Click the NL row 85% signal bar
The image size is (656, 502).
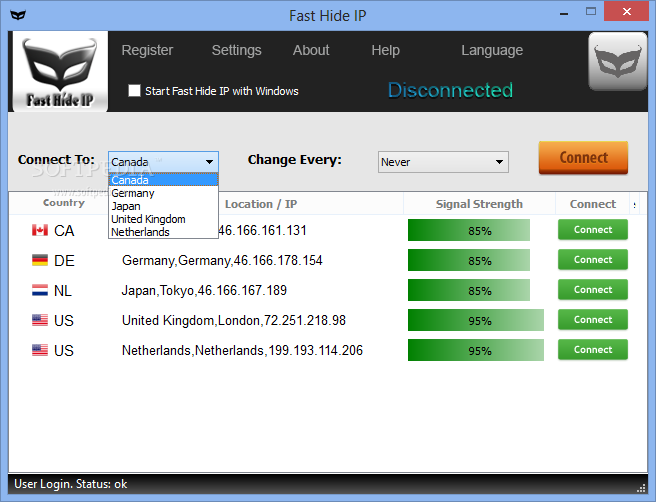[469, 290]
